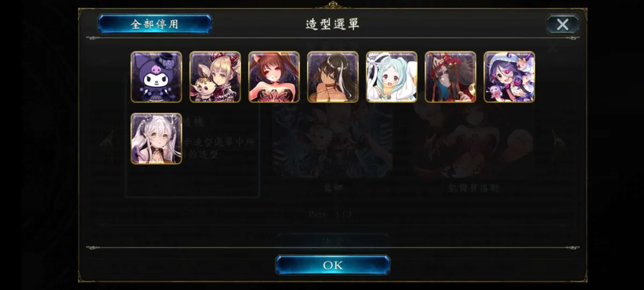Click the 造型選單 dialog title
Viewport: 644px width, 290px height.
click(333, 24)
